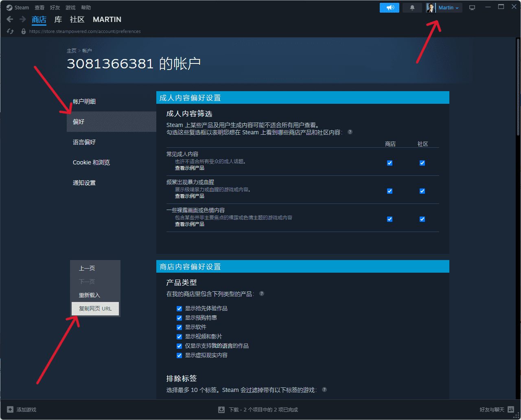
Task: Open the announcements megaphone button
Action: click(390, 8)
